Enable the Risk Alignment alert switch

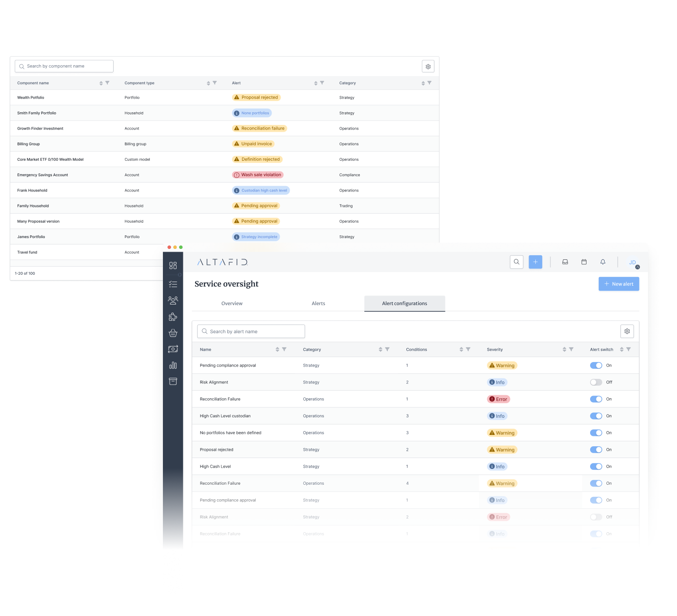[596, 382]
